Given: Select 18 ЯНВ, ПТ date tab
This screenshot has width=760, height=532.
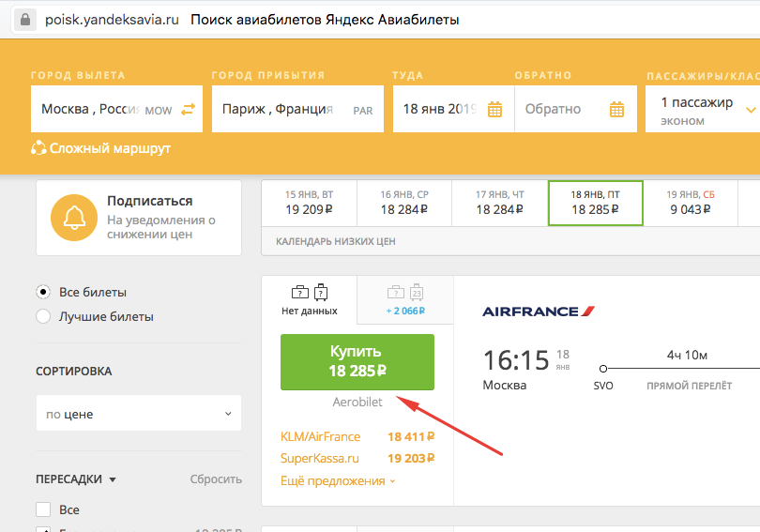Looking at the screenshot, I should 595,203.
